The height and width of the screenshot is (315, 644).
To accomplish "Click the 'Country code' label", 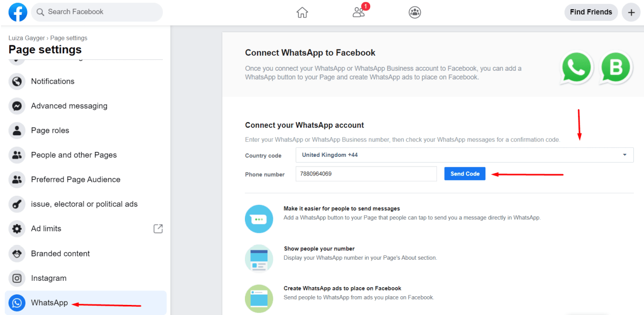I will pyautogui.click(x=263, y=155).
